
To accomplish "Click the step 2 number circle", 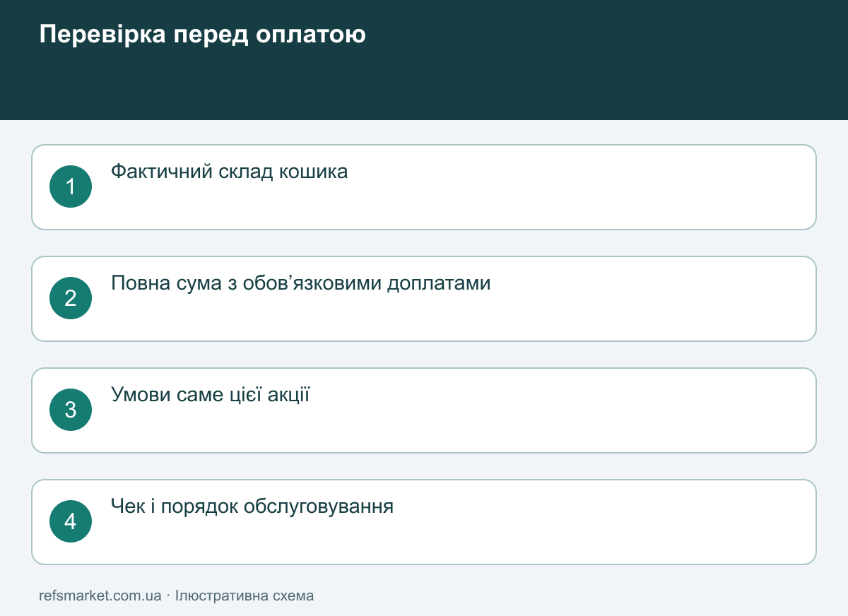I will (71, 298).
